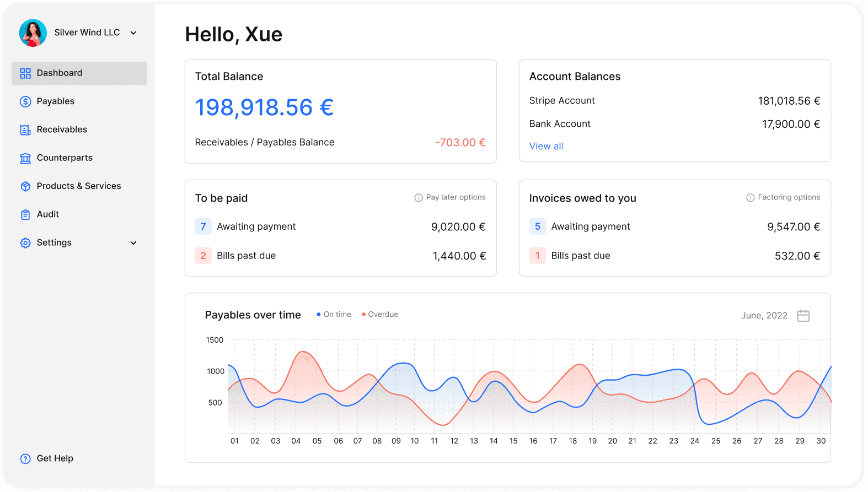Click the Dashboard grid icon

coord(25,73)
